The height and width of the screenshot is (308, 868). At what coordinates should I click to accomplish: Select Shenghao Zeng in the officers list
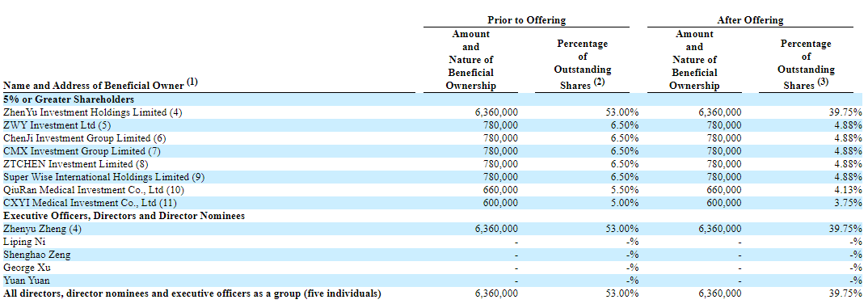(x=36, y=255)
